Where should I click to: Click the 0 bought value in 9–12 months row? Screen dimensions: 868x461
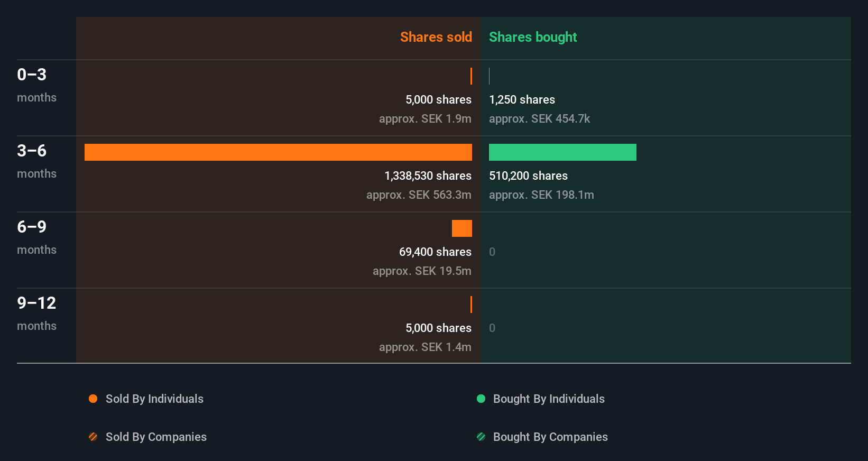pyautogui.click(x=492, y=328)
